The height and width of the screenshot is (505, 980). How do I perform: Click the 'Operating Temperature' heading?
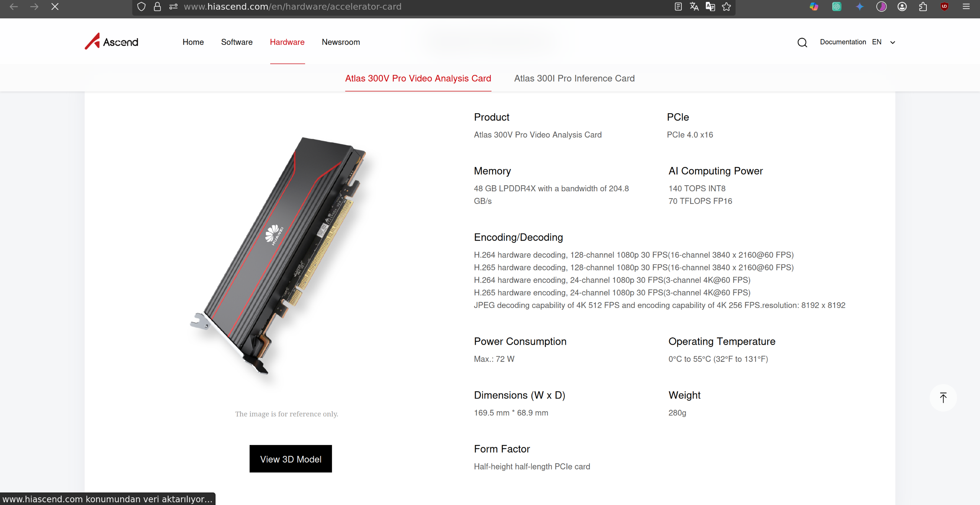pyautogui.click(x=722, y=342)
